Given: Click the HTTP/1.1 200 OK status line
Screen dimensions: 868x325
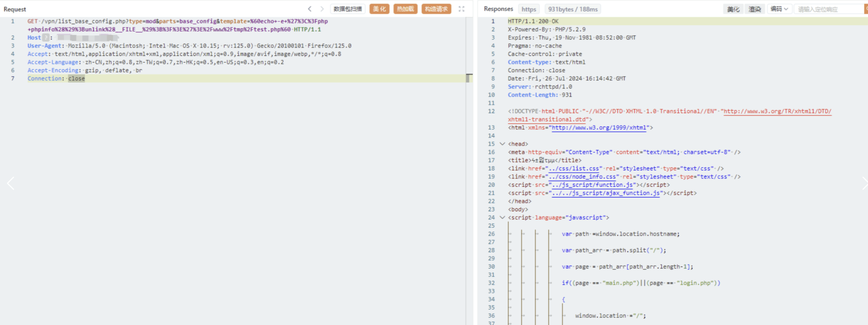Looking at the screenshot, I should point(533,21).
